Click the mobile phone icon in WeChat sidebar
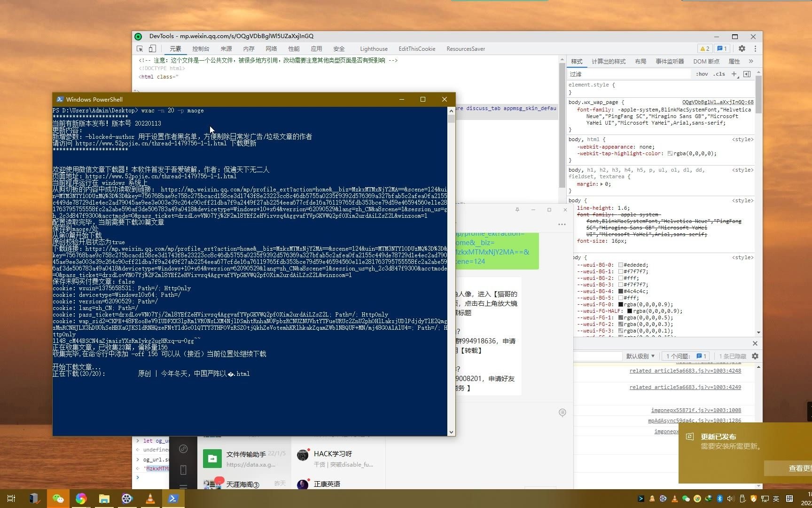812x508 pixels. tap(183, 469)
